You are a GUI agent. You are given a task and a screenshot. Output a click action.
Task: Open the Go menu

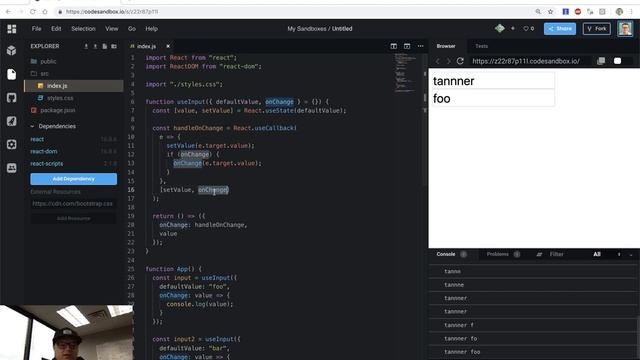click(131, 29)
